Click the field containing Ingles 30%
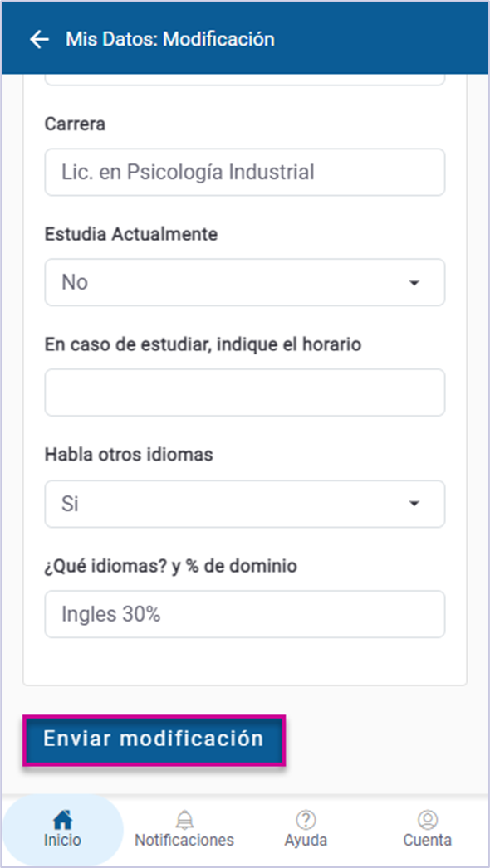The width and height of the screenshot is (490, 868). click(244, 614)
